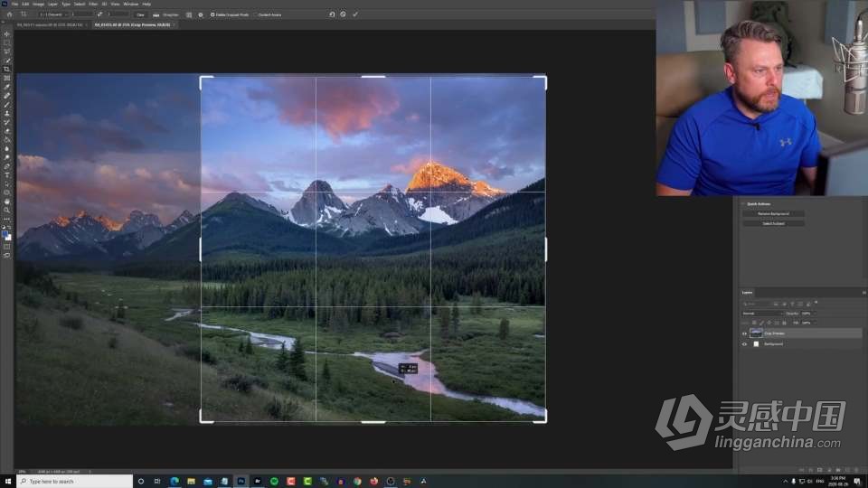Click the foreground color swatch

coord(5,235)
